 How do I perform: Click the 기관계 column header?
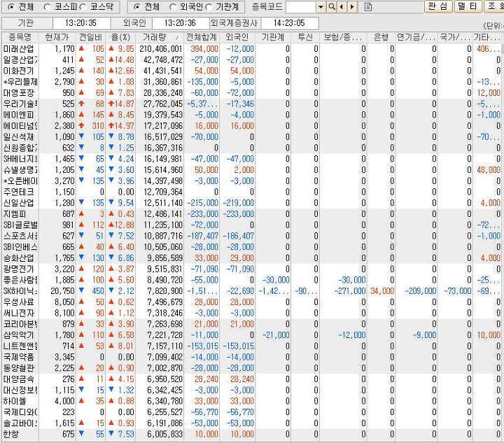[x=273, y=37]
